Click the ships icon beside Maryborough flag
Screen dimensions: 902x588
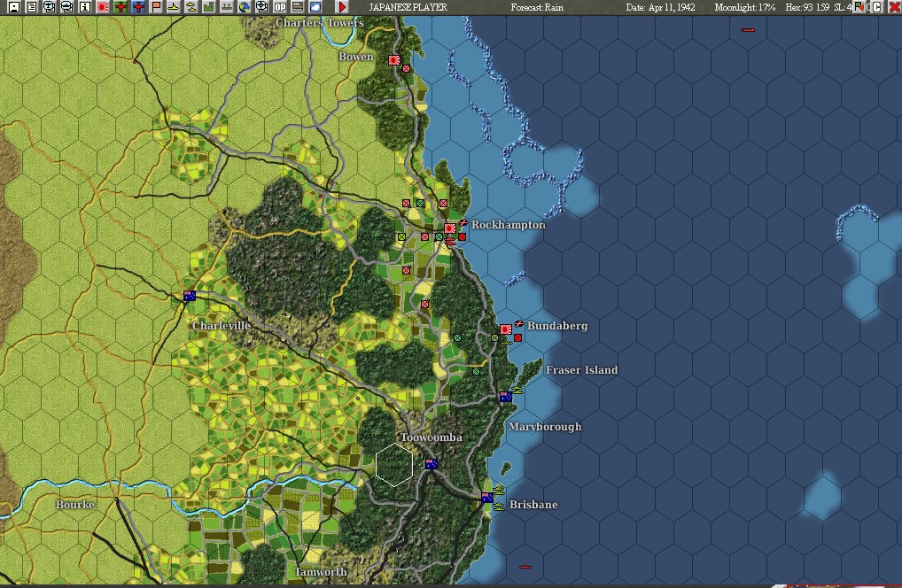point(517,390)
